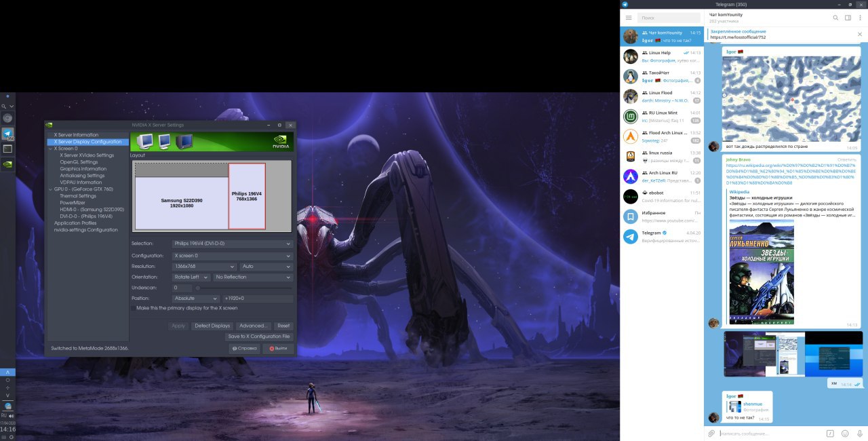Select the Philips 196V4 display in layout

tap(247, 196)
